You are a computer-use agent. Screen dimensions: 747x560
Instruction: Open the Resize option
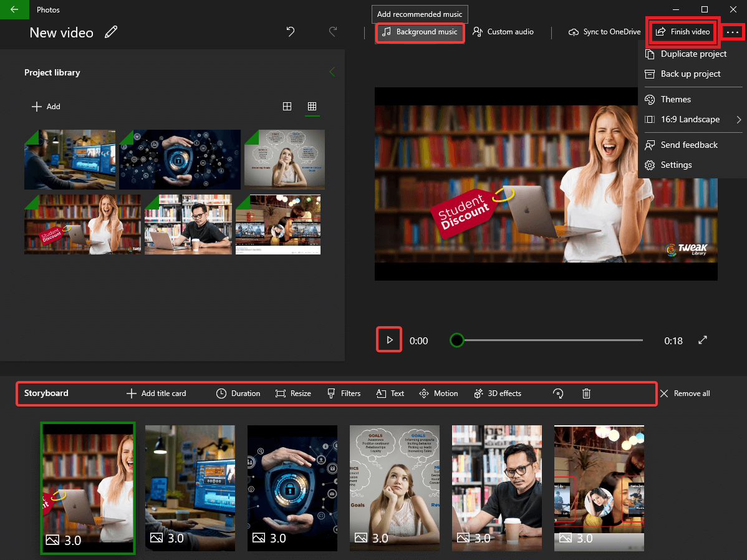(293, 393)
